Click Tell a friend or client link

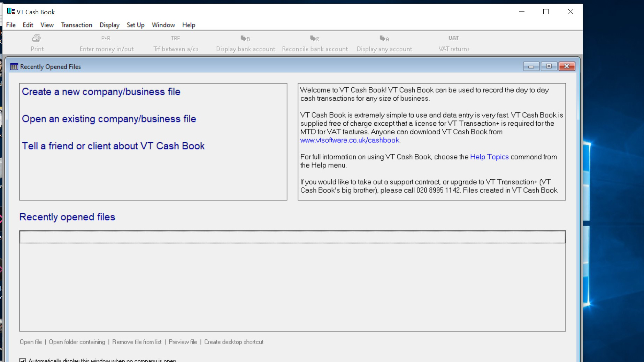click(x=113, y=146)
